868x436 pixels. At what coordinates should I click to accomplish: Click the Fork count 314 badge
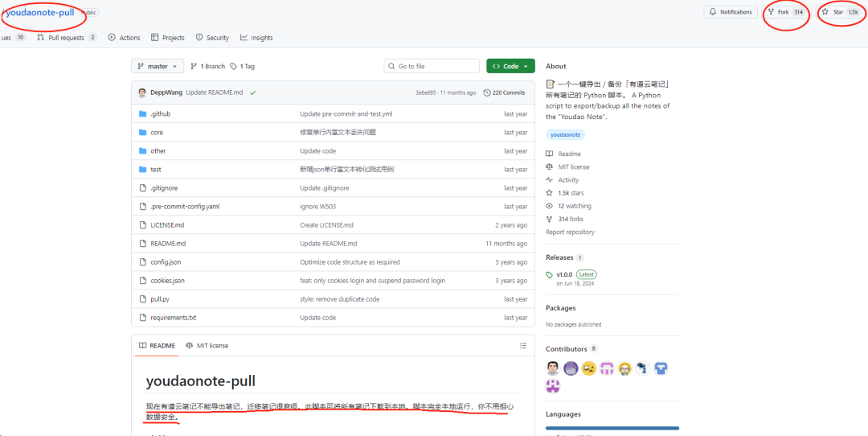tap(798, 12)
